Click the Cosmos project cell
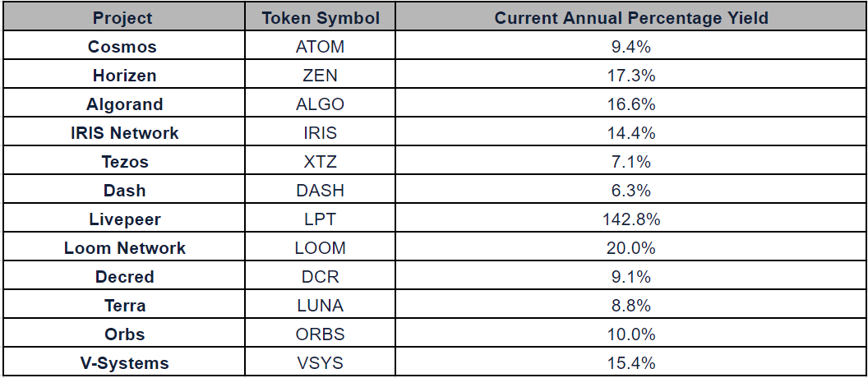This screenshot has width=868, height=378. [123, 47]
